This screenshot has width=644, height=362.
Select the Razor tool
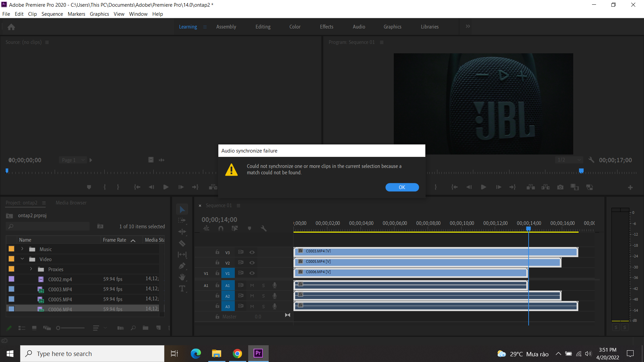point(182,243)
